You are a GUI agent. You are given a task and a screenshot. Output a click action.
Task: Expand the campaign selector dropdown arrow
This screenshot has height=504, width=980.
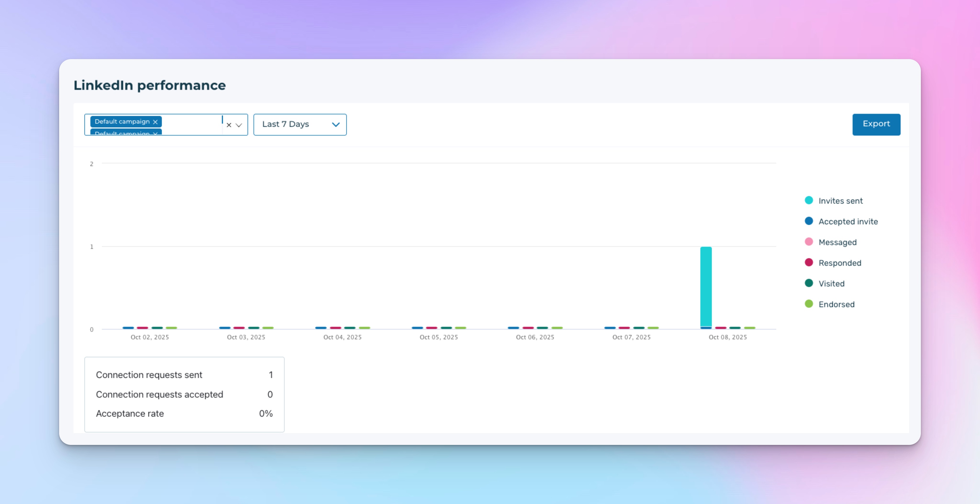click(x=239, y=125)
